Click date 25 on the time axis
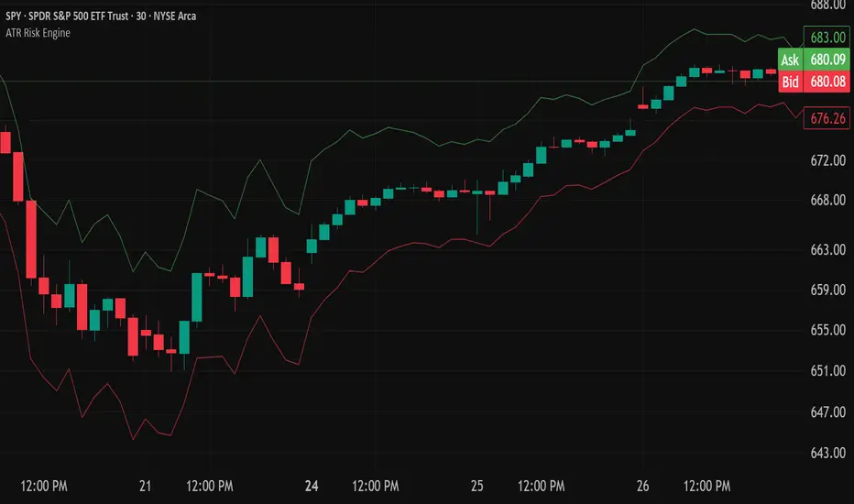This screenshot has height=504, width=854. (x=477, y=484)
